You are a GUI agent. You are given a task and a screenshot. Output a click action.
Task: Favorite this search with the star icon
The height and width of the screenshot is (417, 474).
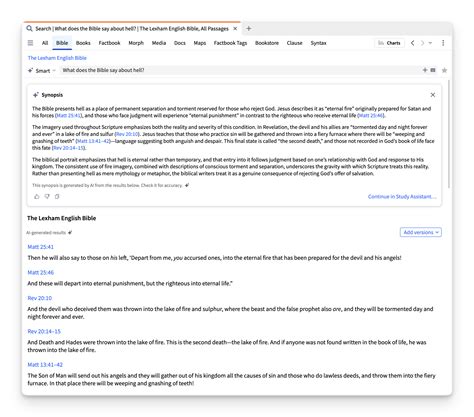tap(444, 70)
